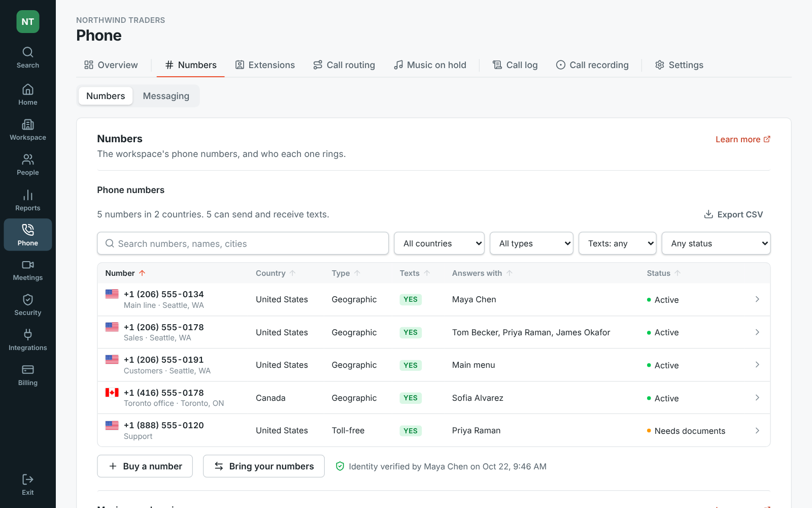Click the "Needs documents" status
This screenshot has width=812, height=508.
(686, 431)
